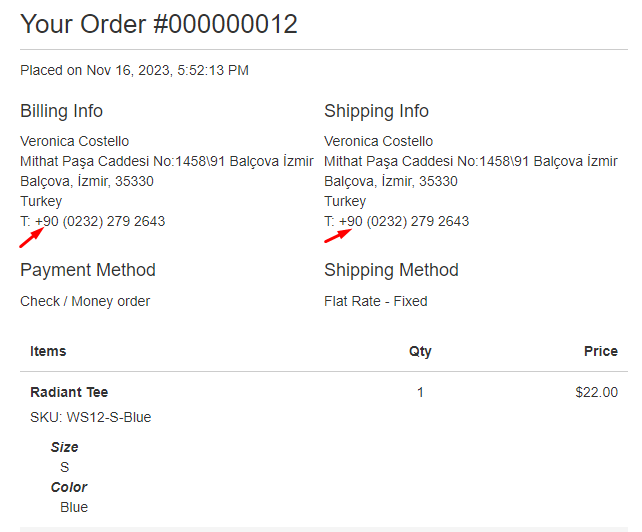Click the Price column header
642x532 pixels.
[x=601, y=351]
